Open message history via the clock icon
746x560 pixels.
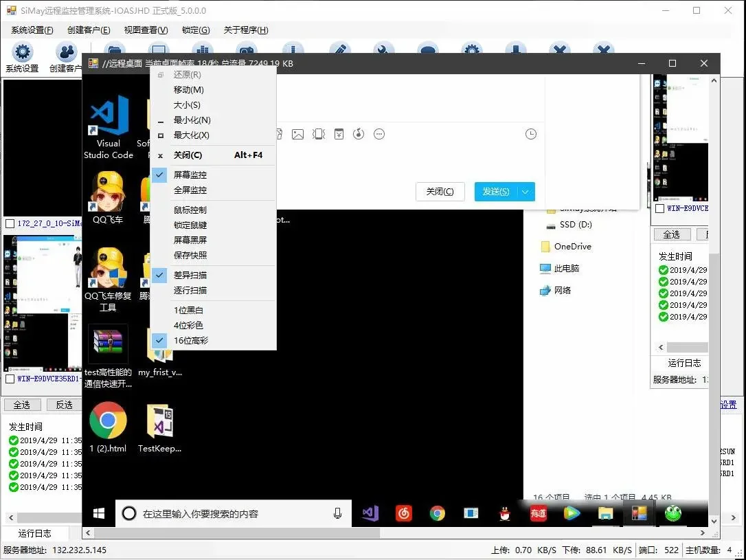pos(531,134)
